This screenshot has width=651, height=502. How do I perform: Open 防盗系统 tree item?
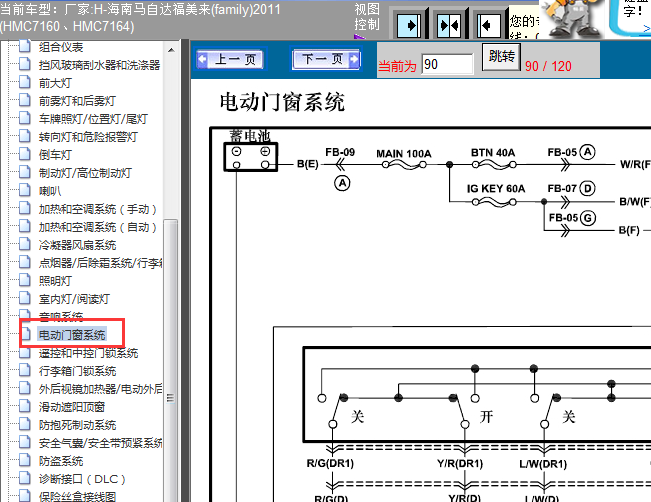[x=61, y=461]
